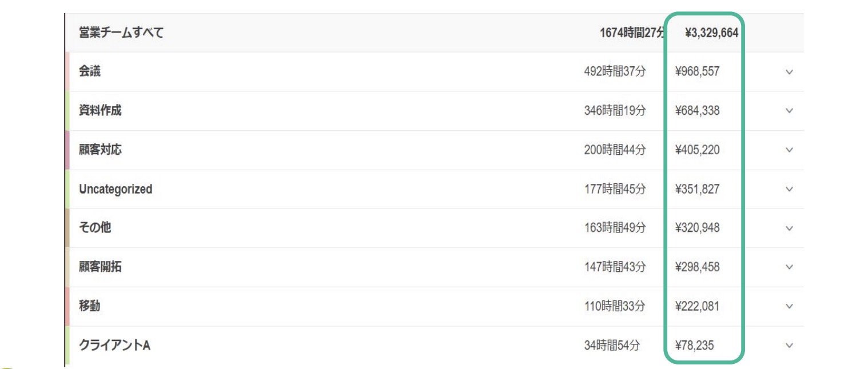The width and height of the screenshot is (868, 369).
Task: Expand the 資料作成 row chevron
Action: click(x=790, y=111)
